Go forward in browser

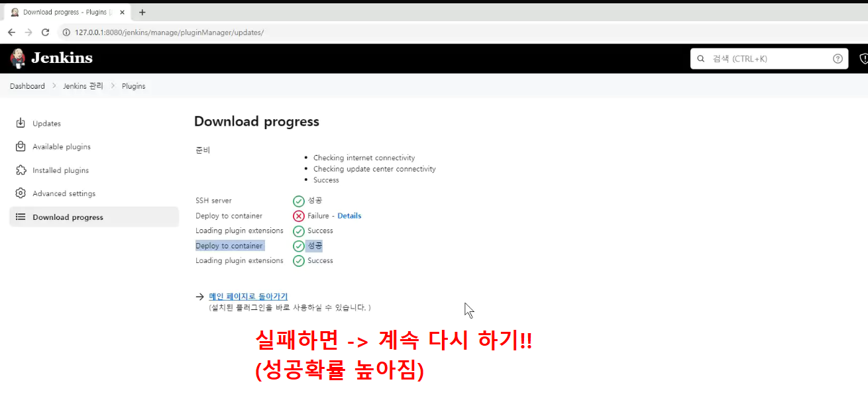[x=28, y=32]
